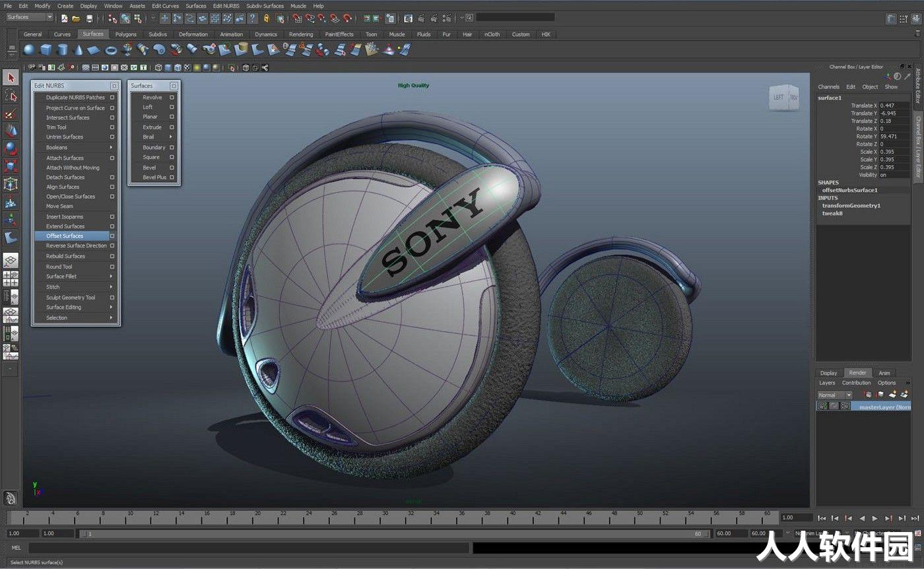924x569 pixels.
Task: Click the view cube in the viewport
Action: (785, 97)
